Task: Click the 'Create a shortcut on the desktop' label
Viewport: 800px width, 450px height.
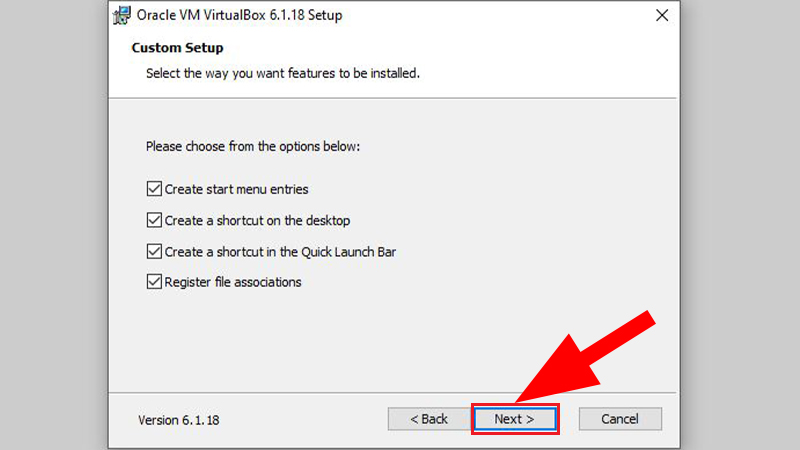Action: 257,220
